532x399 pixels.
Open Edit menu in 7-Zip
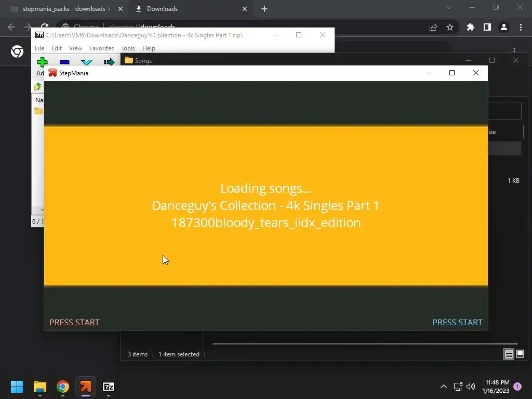[56, 48]
